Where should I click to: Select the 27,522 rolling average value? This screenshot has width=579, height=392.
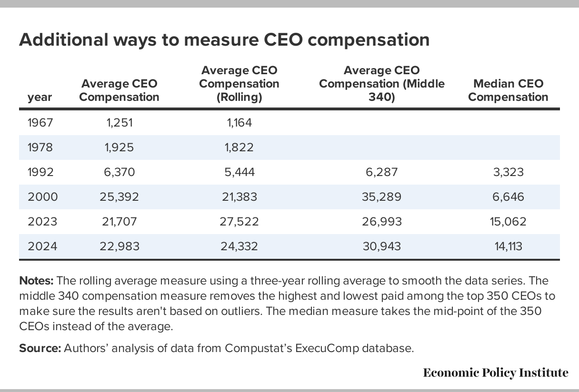pos(239,222)
